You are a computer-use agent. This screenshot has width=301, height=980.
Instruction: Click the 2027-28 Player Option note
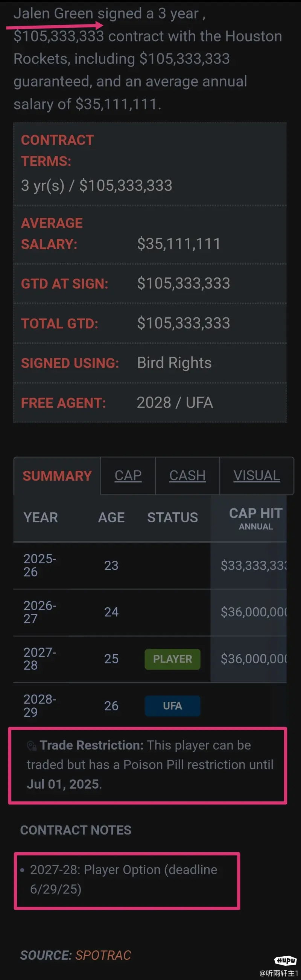tap(124, 880)
